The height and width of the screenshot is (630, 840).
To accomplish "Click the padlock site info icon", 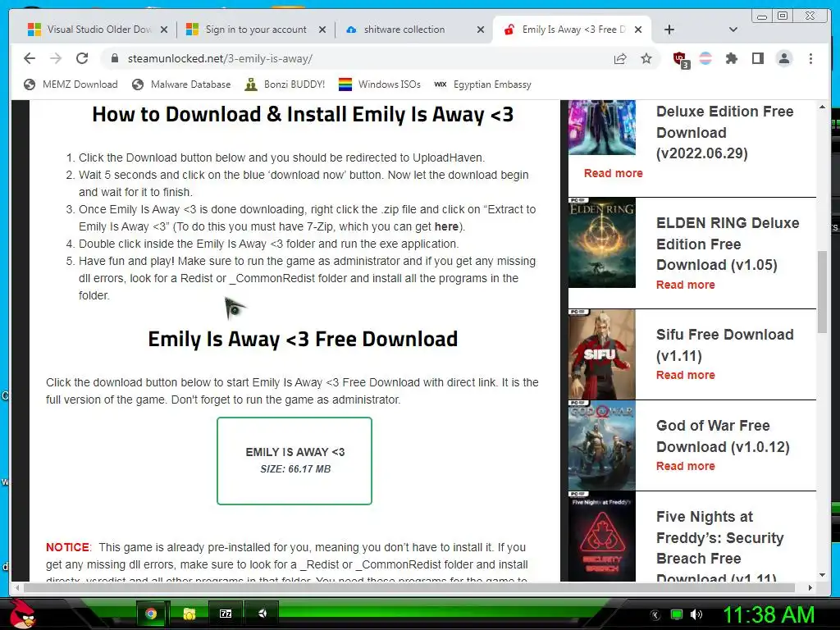I will (114, 58).
